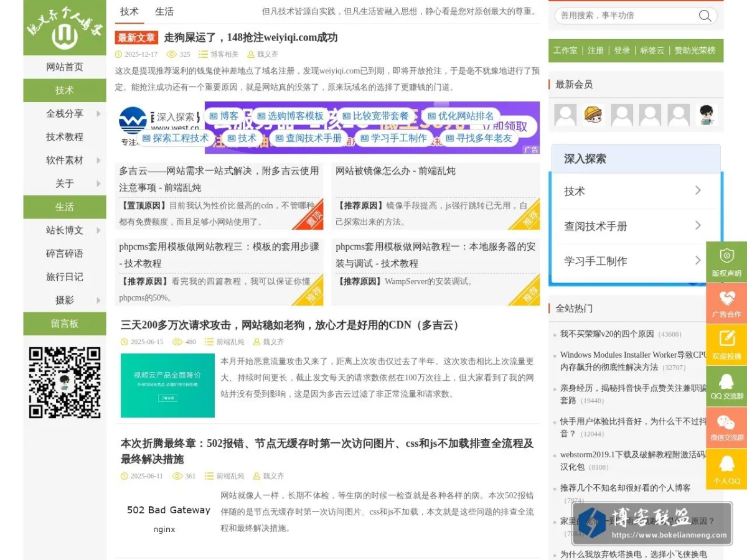This screenshot has height=560, width=747.
Task: Click the 赞助光荣榜 link
Action: (695, 50)
